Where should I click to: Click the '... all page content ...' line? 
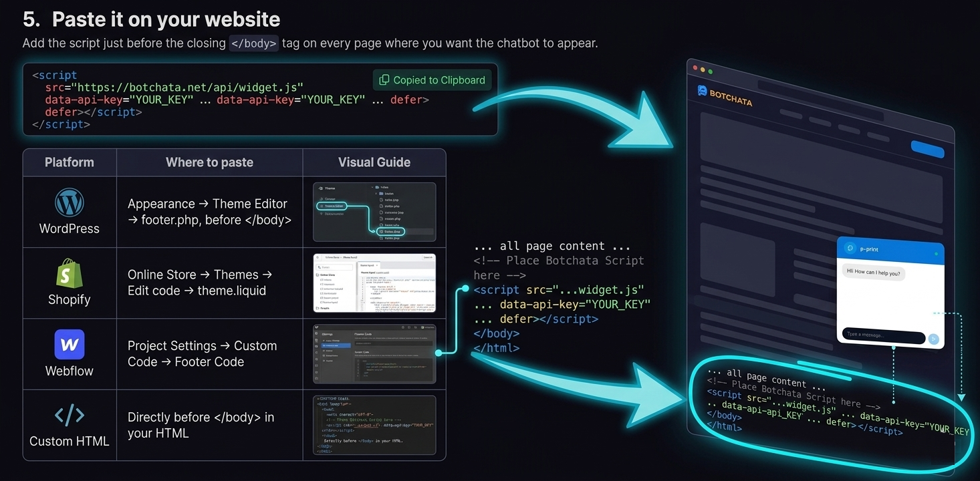552,246
